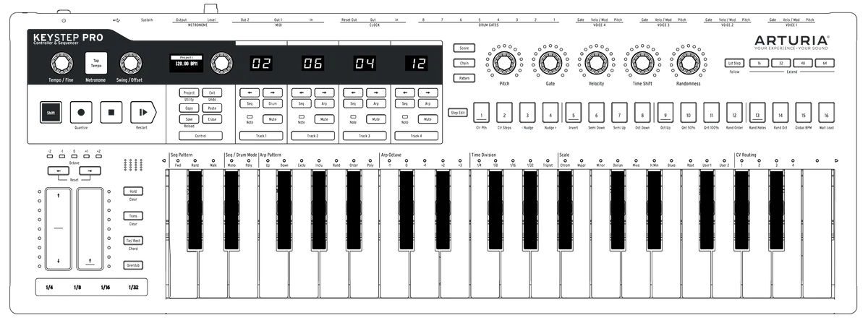Switch Track 2 to Arp mode
Viewport: 868px width, 323px height.
tap(325, 104)
